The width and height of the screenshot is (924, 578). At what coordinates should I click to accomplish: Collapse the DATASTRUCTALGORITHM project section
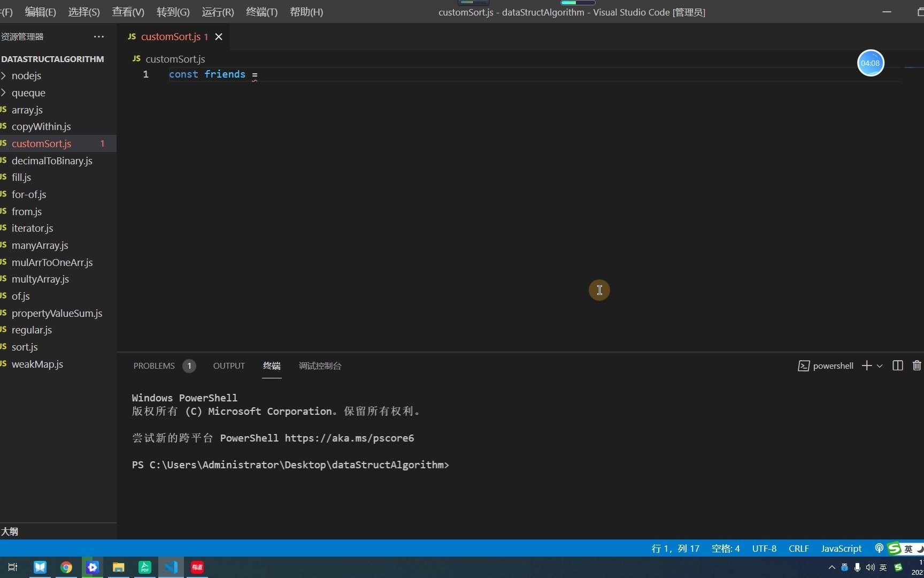52,59
